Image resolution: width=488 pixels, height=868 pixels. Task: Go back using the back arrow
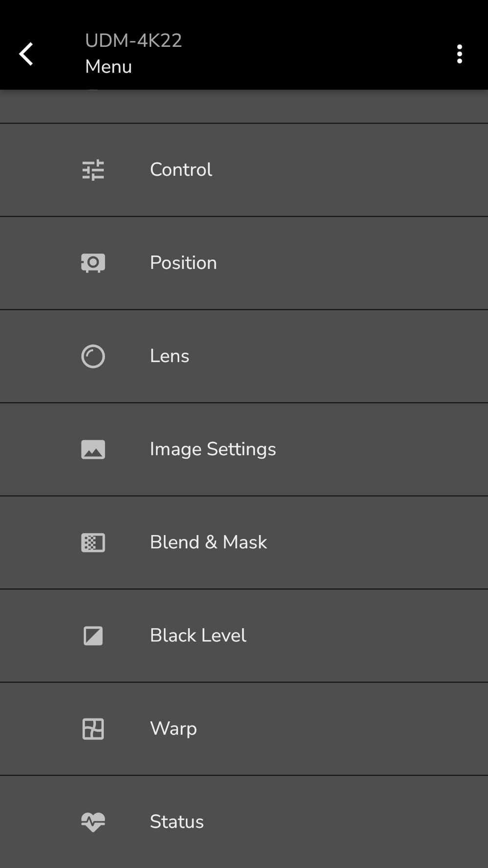26,54
